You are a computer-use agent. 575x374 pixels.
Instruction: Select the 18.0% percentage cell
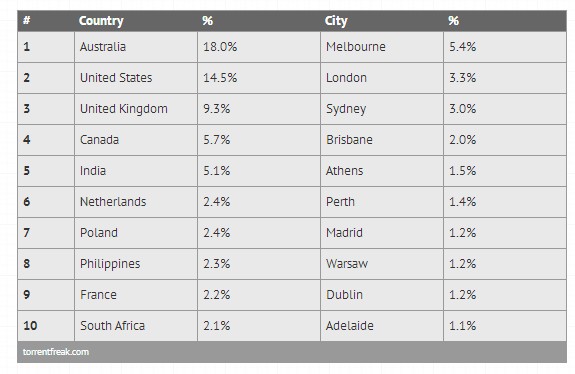[x=259, y=47]
